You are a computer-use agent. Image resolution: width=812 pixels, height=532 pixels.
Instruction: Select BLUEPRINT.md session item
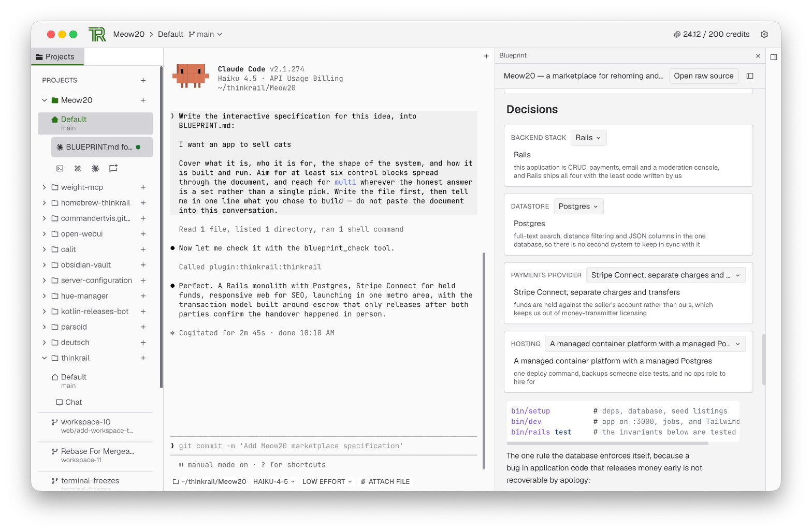tap(102, 147)
